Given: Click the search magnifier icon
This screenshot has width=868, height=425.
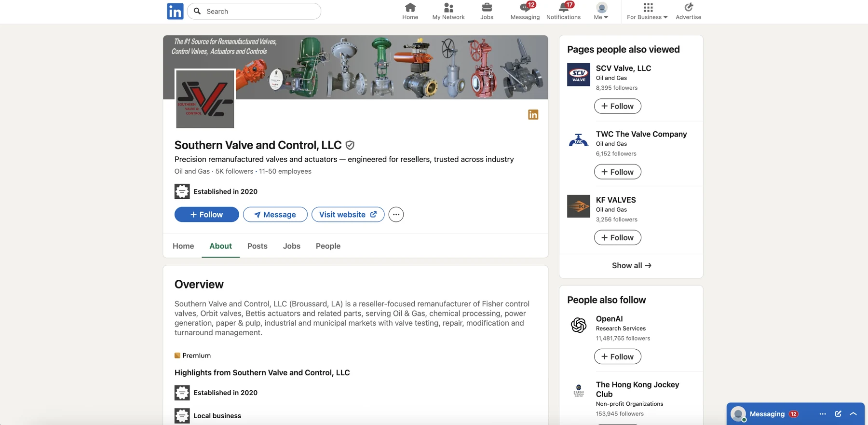Looking at the screenshot, I should (197, 11).
